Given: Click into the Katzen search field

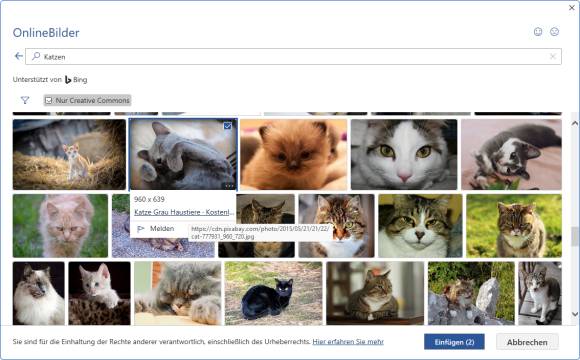Looking at the screenshot, I should tap(293, 56).
